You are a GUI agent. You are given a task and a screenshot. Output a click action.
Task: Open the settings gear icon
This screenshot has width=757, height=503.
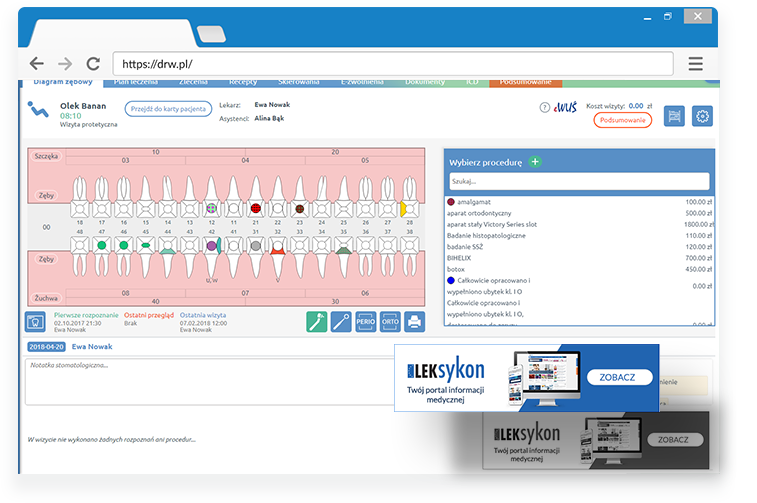[x=703, y=117]
